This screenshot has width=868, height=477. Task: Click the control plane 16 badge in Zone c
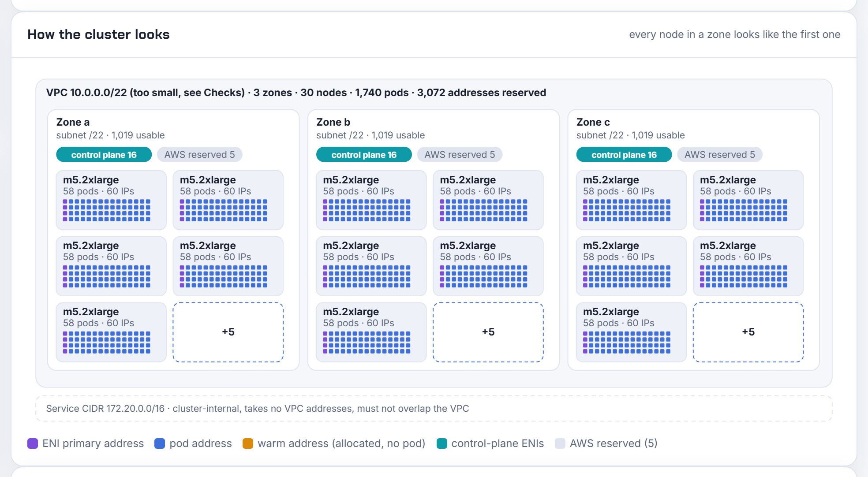(x=624, y=155)
